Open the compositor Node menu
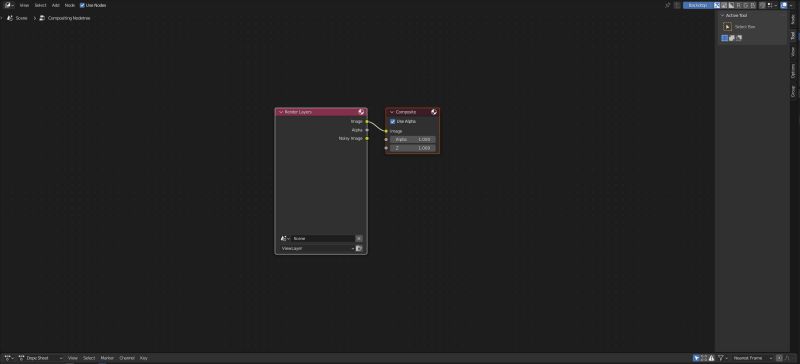This screenshot has width=800, height=364. (x=70, y=5)
